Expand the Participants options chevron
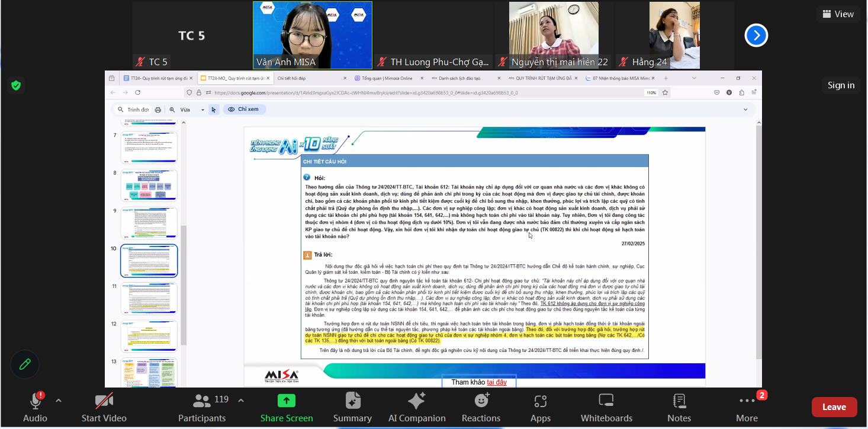The image size is (868, 429). (241, 401)
